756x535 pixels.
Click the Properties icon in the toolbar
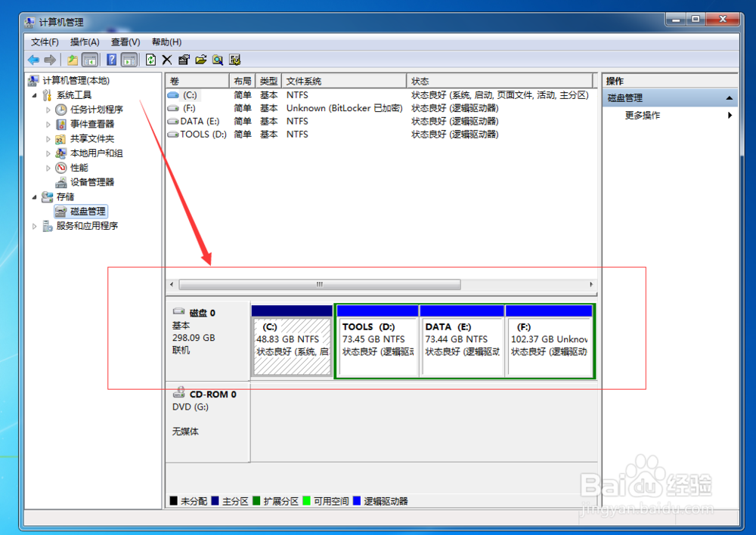(184, 60)
